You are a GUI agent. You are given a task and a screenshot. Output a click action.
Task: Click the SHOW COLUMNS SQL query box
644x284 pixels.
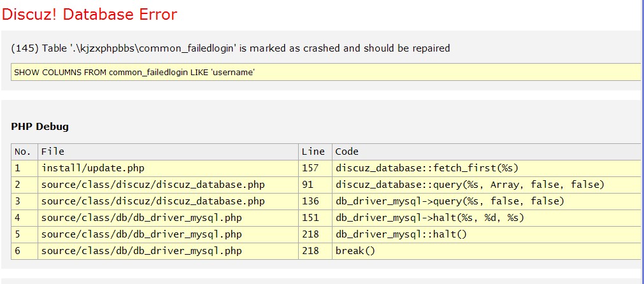pos(326,72)
